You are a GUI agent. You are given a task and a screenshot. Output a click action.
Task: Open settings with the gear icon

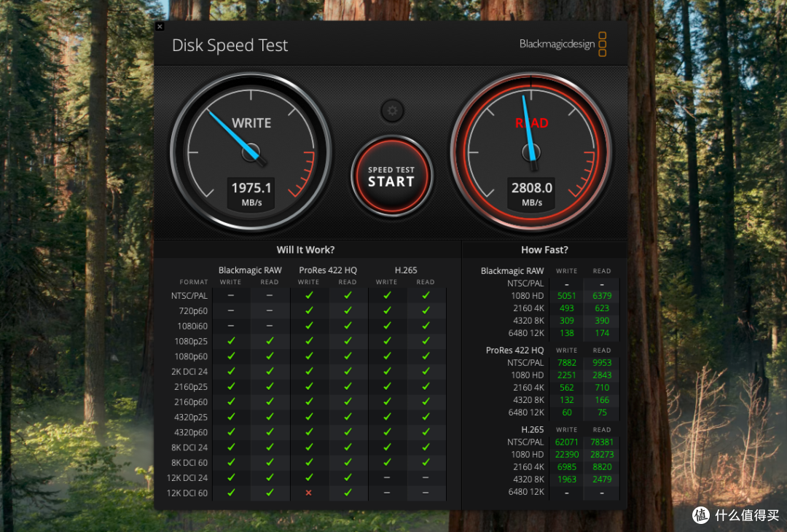coord(392,111)
